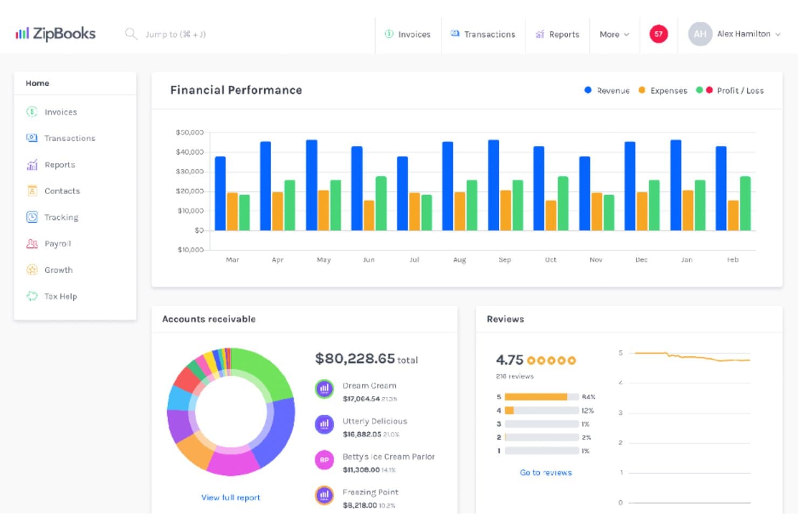Open the Payroll people icon
The width and height of the screenshot is (798, 532).
(32, 244)
